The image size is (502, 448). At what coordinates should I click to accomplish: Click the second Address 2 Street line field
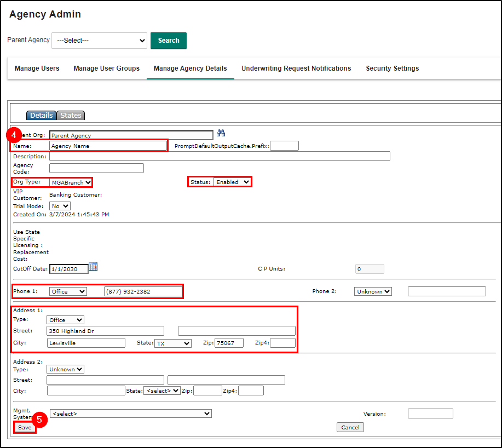pyautogui.click(x=226, y=380)
